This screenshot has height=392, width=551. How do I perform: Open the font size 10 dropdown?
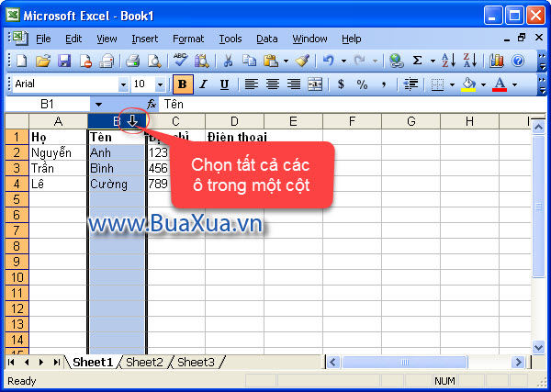[x=160, y=84]
